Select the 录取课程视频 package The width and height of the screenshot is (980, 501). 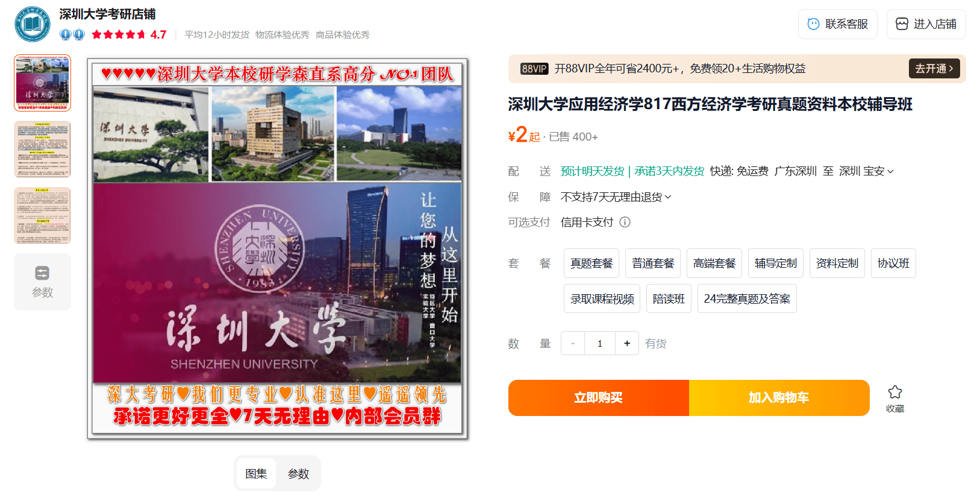[x=602, y=299]
